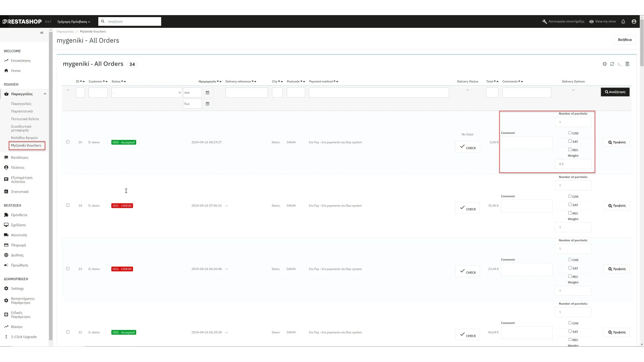Click the add new plus icon
The image size is (644, 362).
[x=604, y=64]
